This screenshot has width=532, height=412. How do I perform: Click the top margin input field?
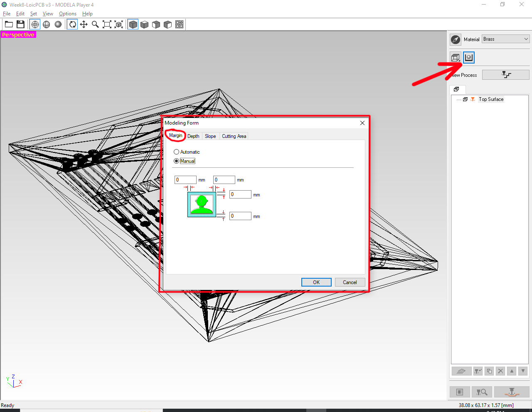point(240,194)
